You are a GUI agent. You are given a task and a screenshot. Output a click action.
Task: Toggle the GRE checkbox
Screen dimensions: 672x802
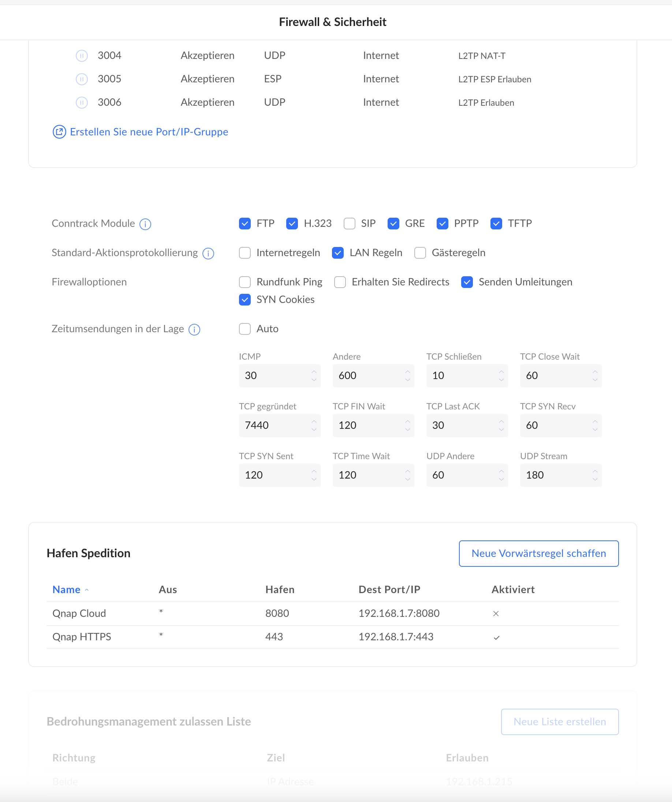393,224
